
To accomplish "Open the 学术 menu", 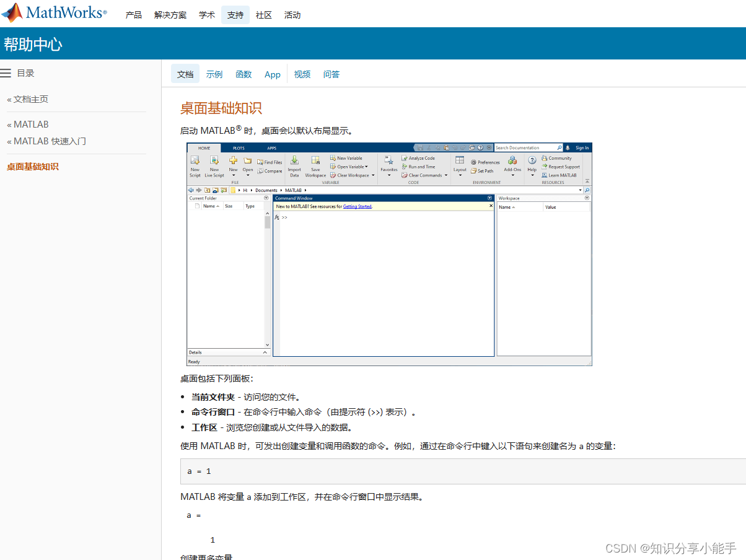I will pyautogui.click(x=207, y=15).
